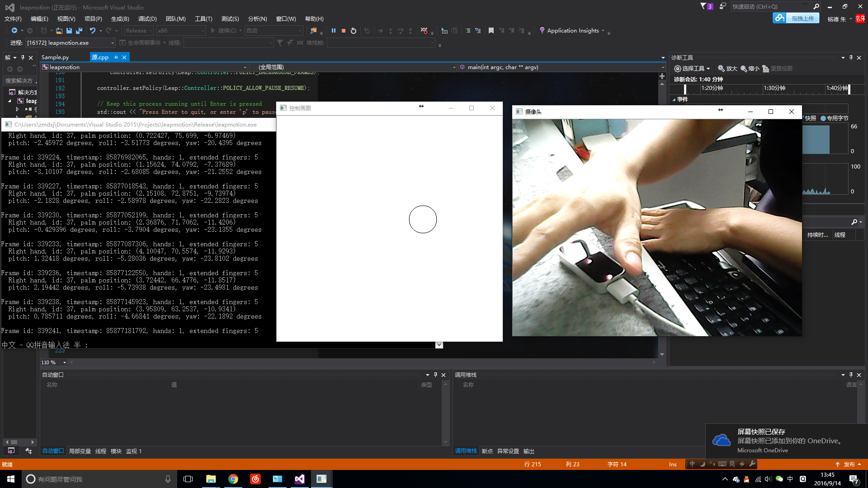Screen dimensions: 868x488
Task: Open the 帮助(H) menu
Action: pyautogui.click(x=314, y=19)
